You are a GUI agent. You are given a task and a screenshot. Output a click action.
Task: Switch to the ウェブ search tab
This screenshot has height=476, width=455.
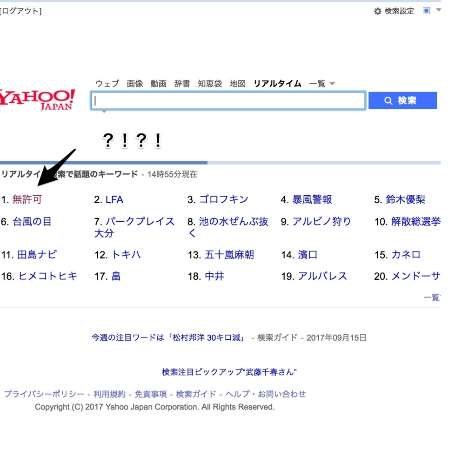pyautogui.click(x=107, y=84)
